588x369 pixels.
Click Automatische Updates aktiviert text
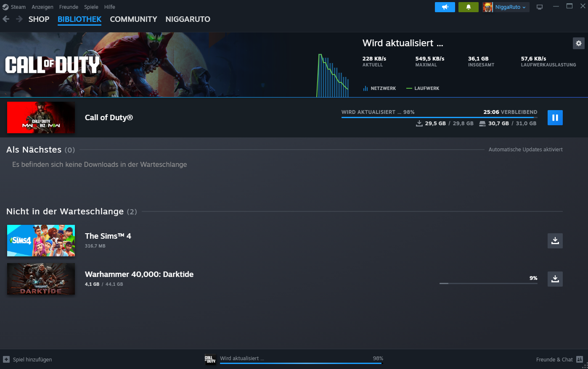point(525,150)
